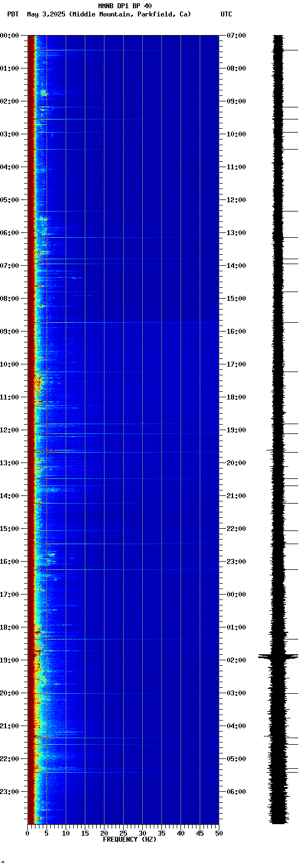
Task: Click the PDT axis label "17:00"
Action: point(9,595)
